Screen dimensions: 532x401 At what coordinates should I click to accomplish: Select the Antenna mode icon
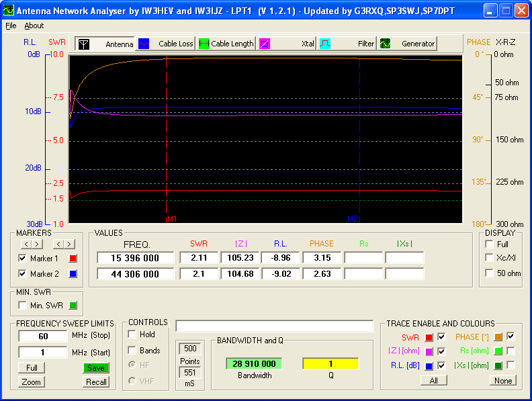tap(84, 44)
